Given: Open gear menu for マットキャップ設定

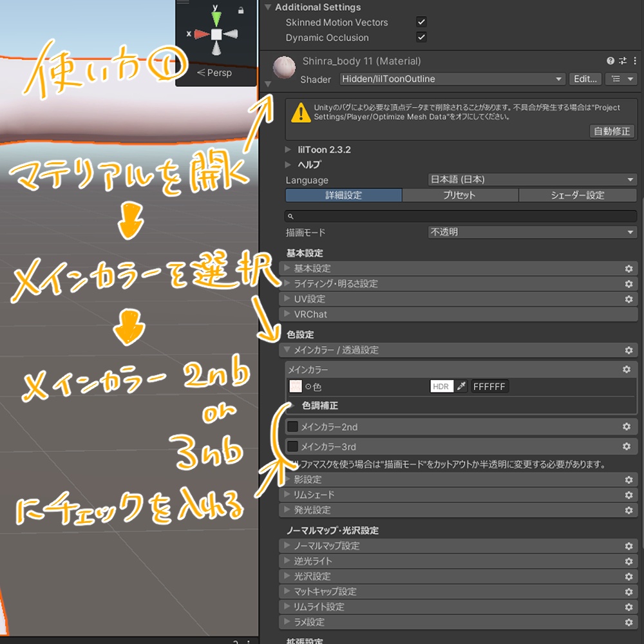Looking at the screenshot, I should tap(629, 591).
